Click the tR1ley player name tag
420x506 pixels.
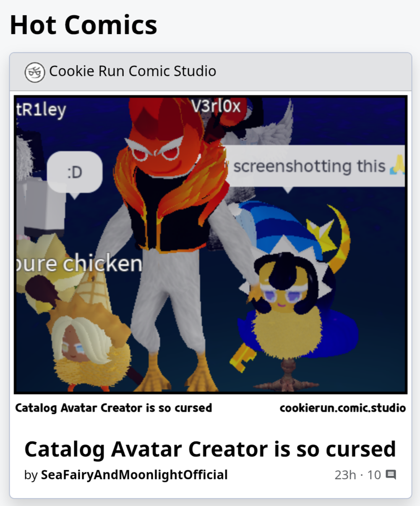click(41, 110)
